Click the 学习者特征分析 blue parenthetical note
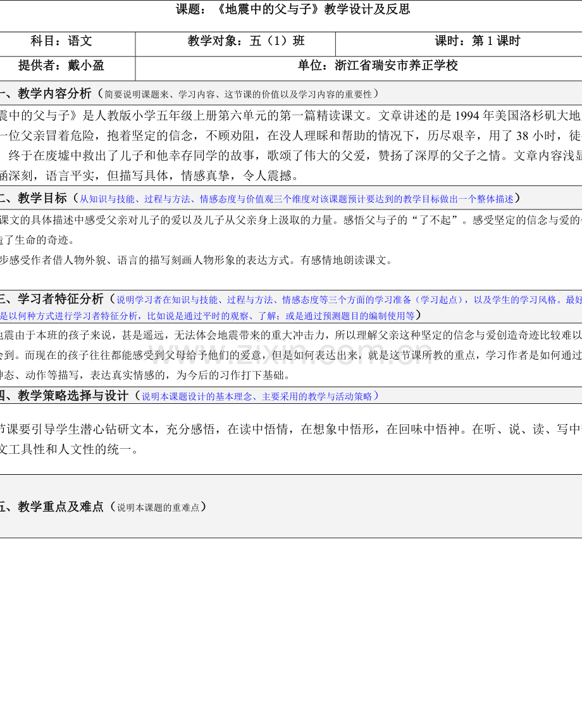The width and height of the screenshot is (582, 728). [316, 299]
